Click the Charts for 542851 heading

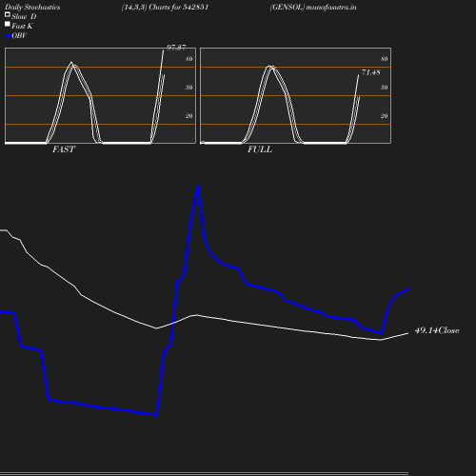tap(179, 7)
